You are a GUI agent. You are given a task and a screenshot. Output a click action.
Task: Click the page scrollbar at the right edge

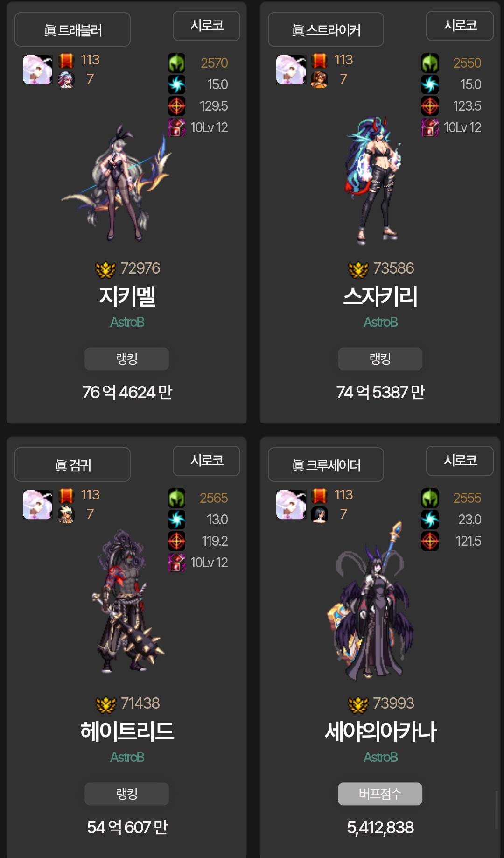497,810
